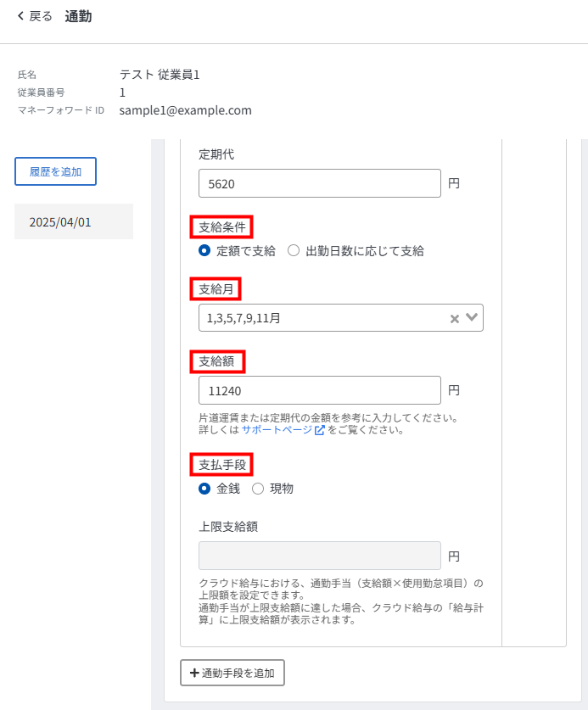Click the empty 上限支給額 input field
The height and width of the screenshot is (710, 588).
pyautogui.click(x=319, y=556)
